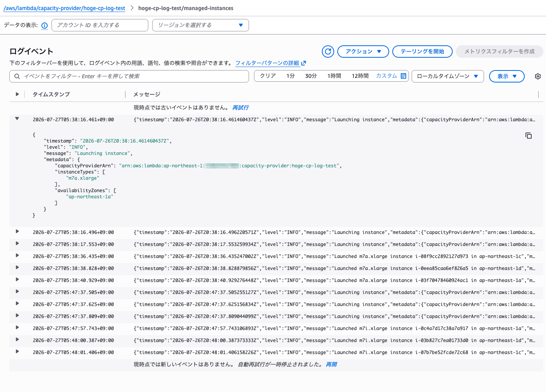Image resolution: width=546 pixels, height=392 pixels.
Task: Click the refresh log events icon
Action: [x=328, y=52]
